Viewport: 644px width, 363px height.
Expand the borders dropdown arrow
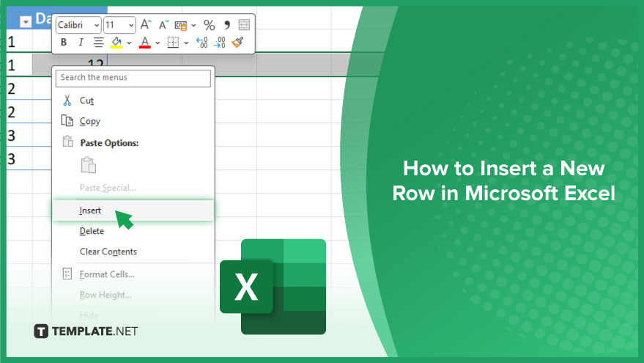(186, 43)
